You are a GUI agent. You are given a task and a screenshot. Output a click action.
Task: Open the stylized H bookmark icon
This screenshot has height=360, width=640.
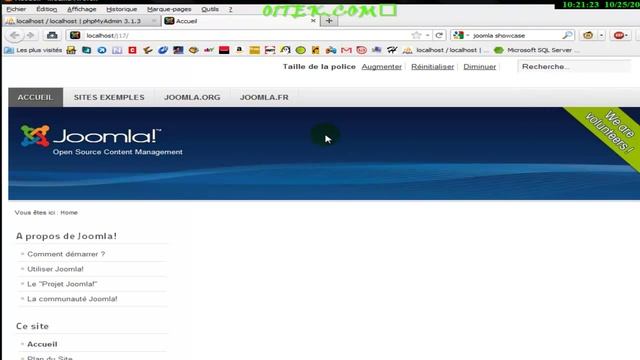(x=392, y=50)
